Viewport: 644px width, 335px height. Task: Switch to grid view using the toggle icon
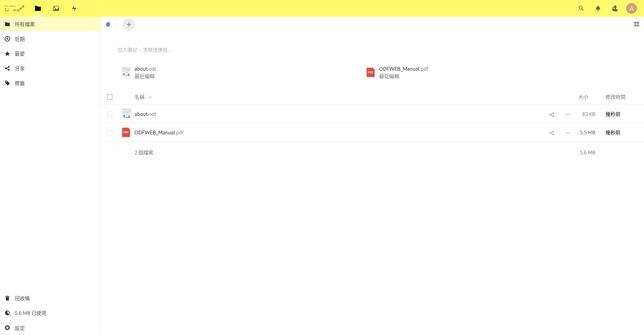pyautogui.click(x=636, y=24)
